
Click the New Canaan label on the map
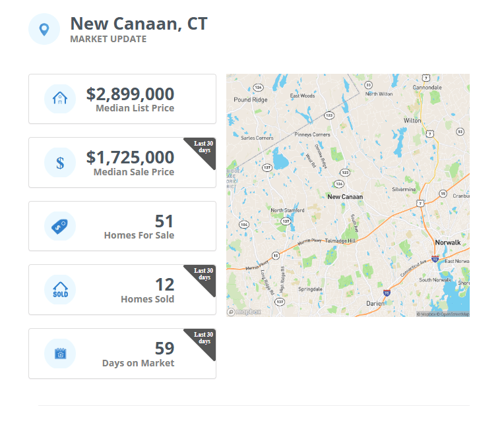(345, 197)
